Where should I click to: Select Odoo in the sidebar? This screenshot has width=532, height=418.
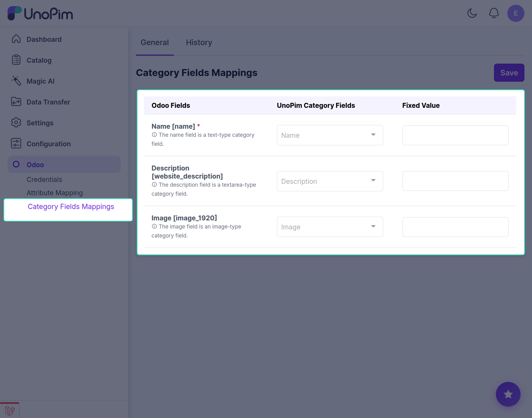coord(64,164)
